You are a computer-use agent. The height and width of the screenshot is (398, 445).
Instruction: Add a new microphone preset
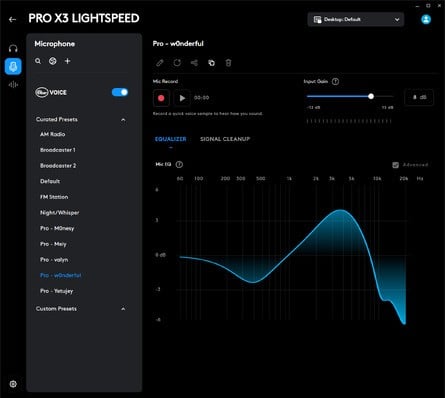pos(67,61)
